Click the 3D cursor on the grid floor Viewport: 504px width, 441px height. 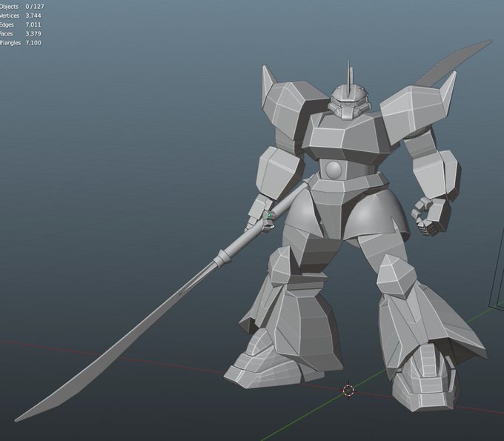[x=348, y=390]
